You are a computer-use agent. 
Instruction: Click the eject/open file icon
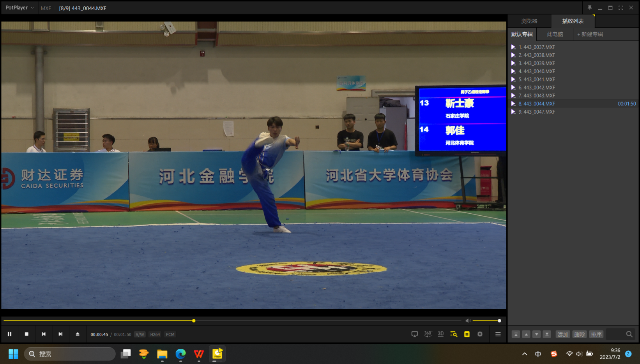tap(78, 334)
